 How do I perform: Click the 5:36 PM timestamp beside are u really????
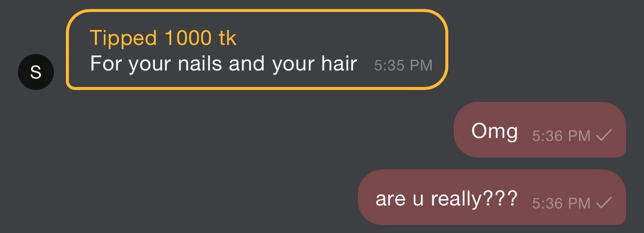[561, 203]
